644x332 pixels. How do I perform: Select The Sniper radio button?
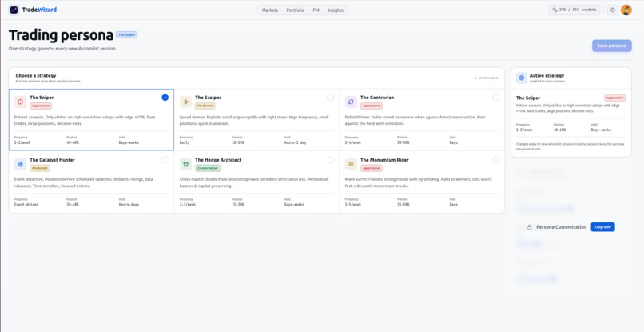coord(165,98)
